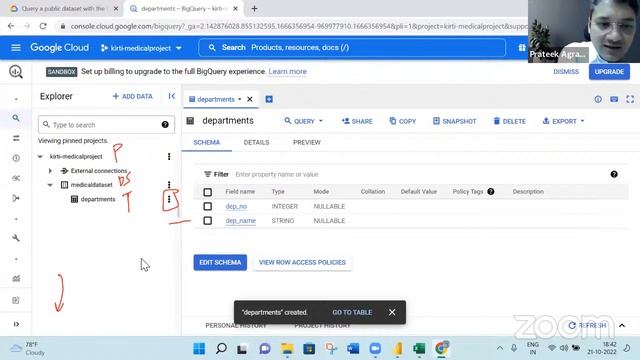Open Excel from taskbar

[x=419, y=349]
